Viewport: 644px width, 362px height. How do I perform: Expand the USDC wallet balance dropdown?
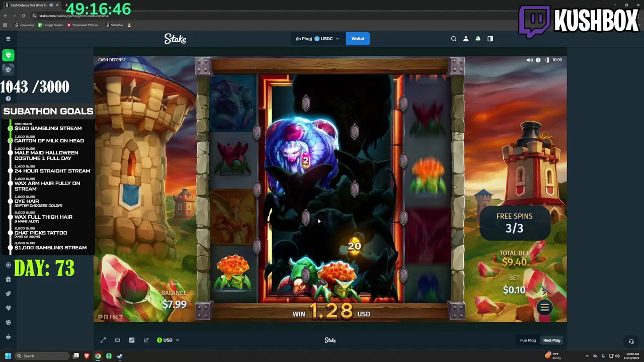coord(317,39)
